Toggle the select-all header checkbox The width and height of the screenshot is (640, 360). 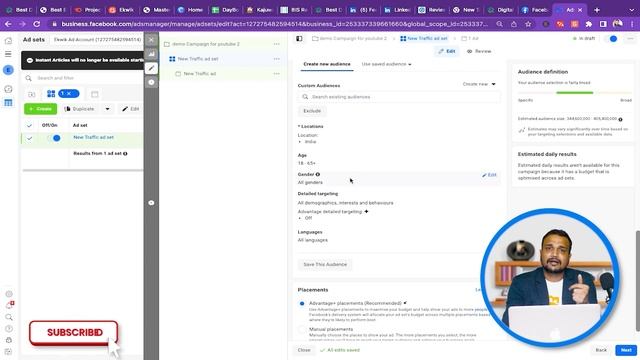tap(29, 125)
